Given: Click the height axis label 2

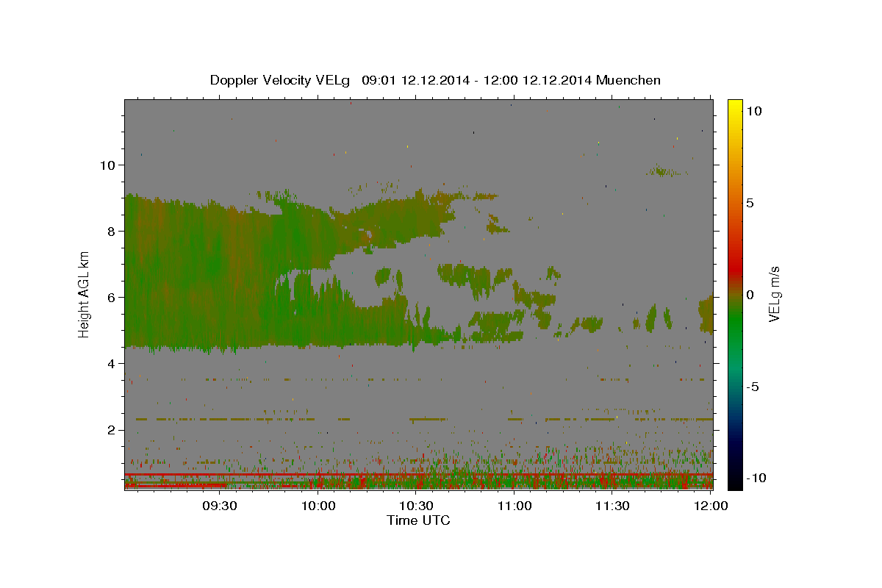Looking at the screenshot, I should tap(111, 430).
